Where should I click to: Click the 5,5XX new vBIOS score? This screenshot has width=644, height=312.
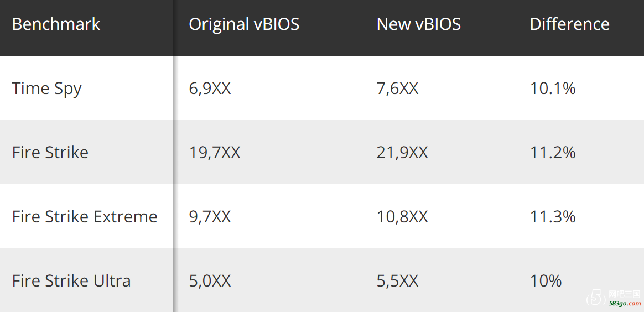click(x=398, y=281)
